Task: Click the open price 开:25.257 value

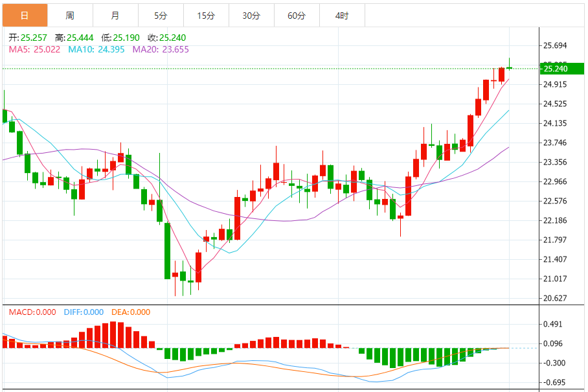Action: (x=28, y=38)
